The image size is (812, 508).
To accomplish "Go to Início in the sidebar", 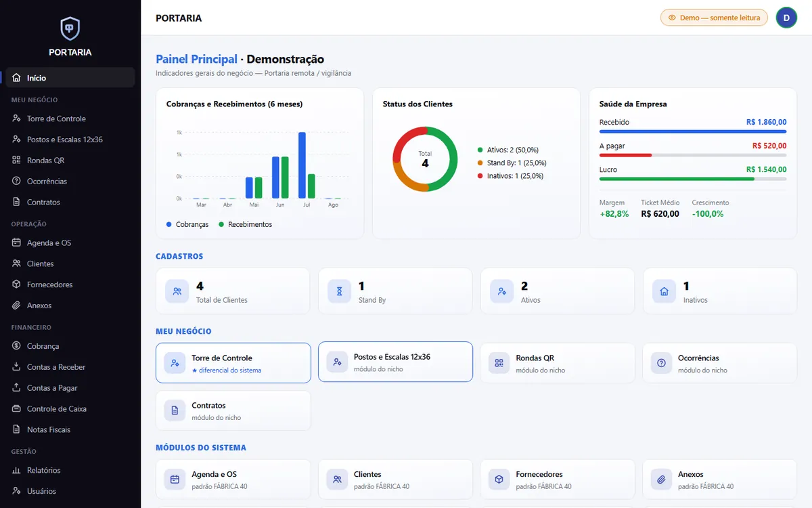I will pos(70,78).
